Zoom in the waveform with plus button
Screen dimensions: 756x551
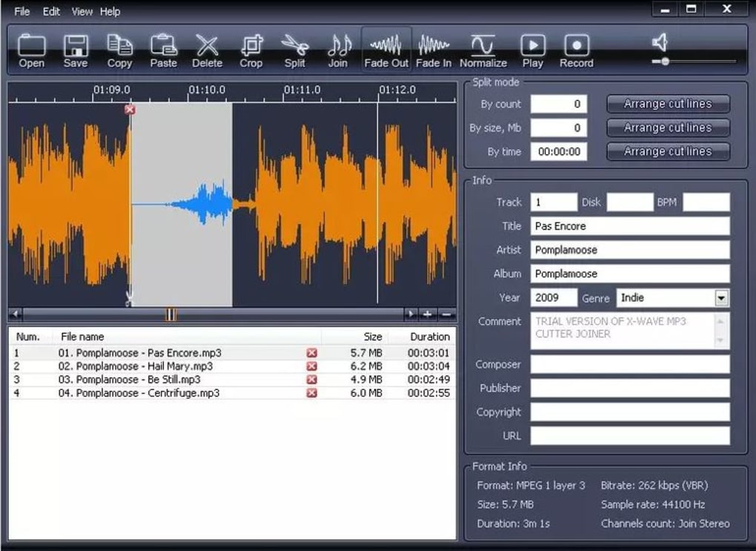click(x=427, y=314)
